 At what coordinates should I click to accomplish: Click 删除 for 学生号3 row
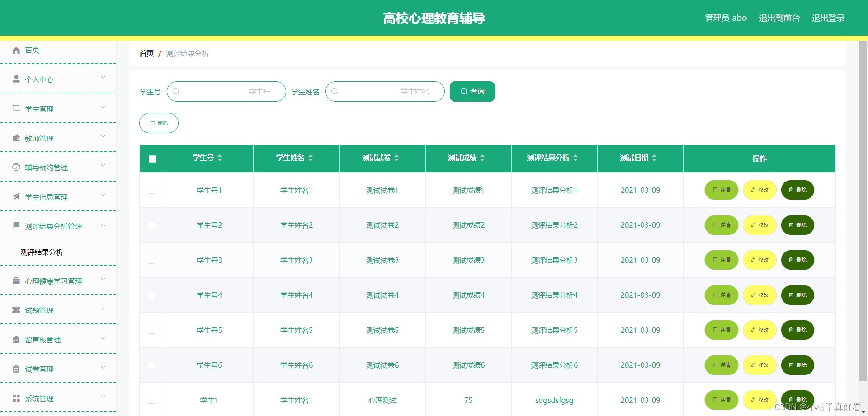click(x=797, y=260)
